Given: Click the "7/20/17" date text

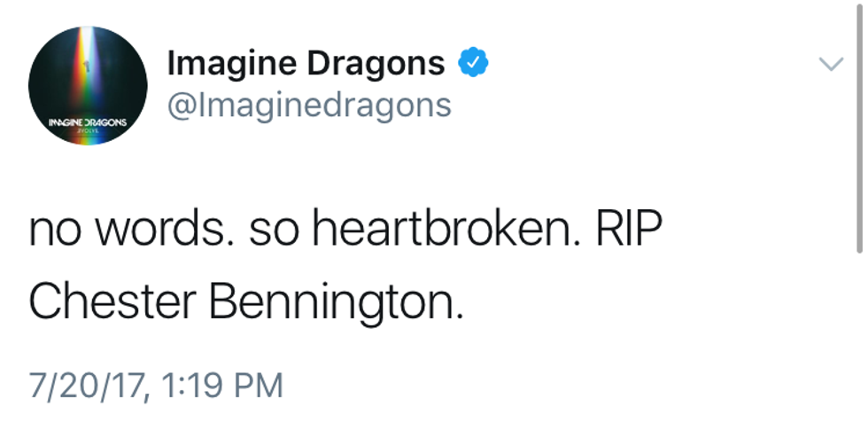Looking at the screenshot, I should [85, 385].
